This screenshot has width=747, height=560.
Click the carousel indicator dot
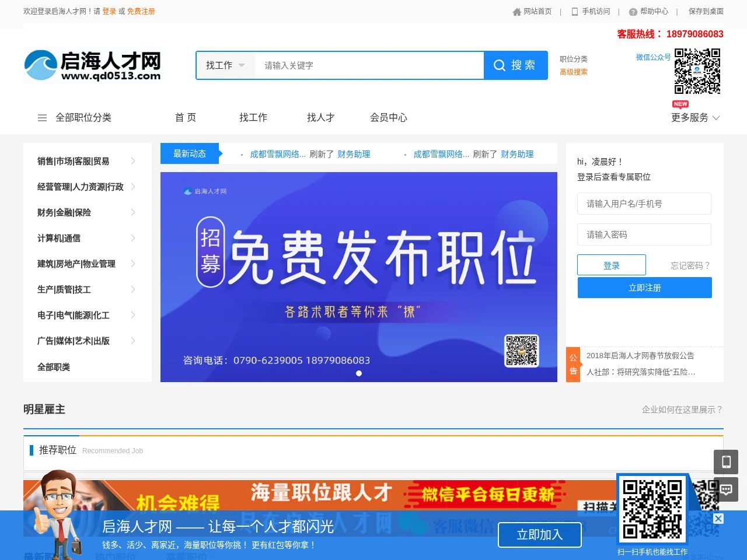point(359,373)
